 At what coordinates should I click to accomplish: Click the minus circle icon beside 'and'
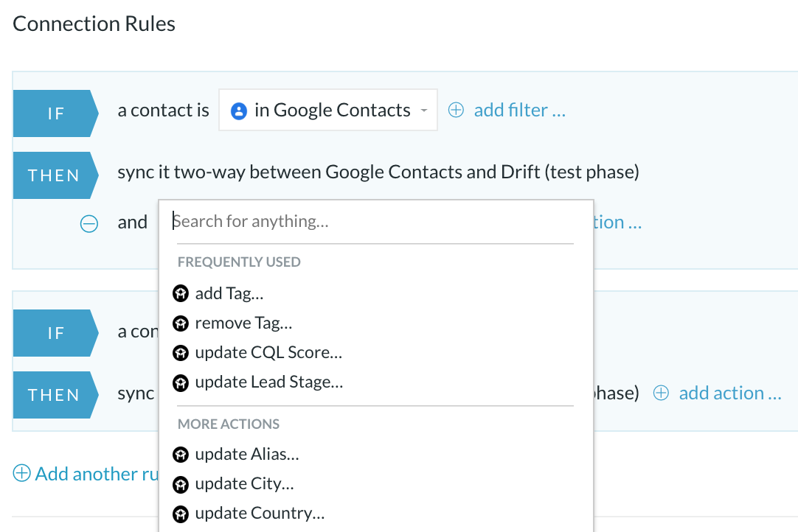(x=89, y=223)
